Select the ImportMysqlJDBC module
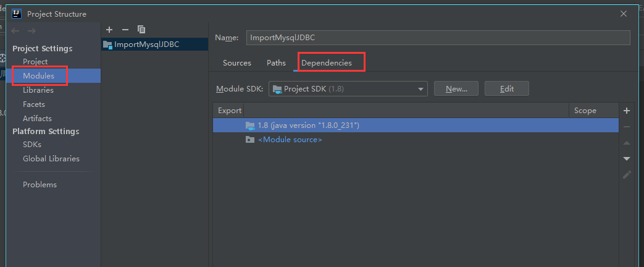 [154, 45]
